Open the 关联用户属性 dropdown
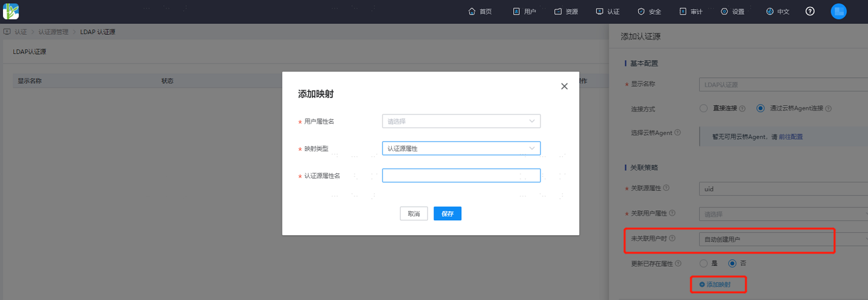This screenshot has height=300, width=868. [x=784, y=214]
